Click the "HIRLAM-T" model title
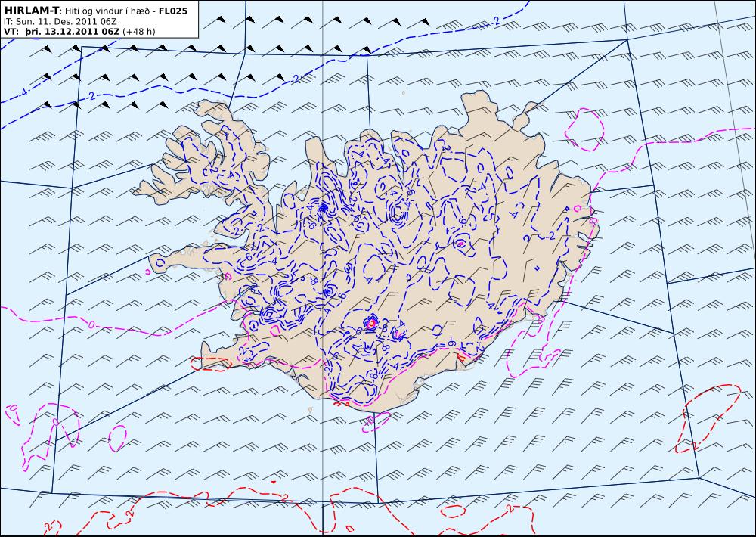 tap(32, 11)
